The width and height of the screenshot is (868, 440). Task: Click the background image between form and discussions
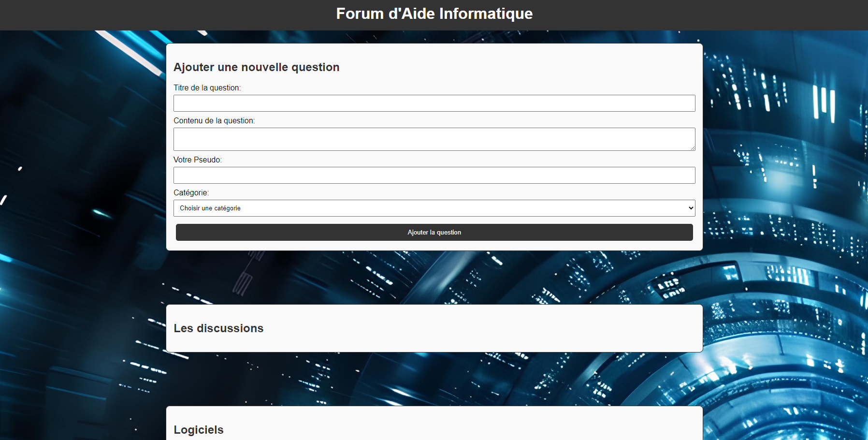(434, 278)
